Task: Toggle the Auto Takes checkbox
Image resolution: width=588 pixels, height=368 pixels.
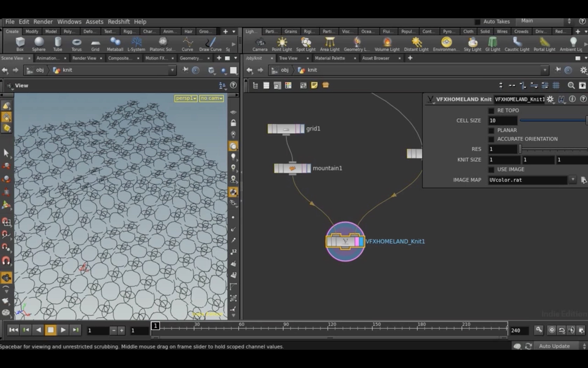Action: click(x=477, y=22)
